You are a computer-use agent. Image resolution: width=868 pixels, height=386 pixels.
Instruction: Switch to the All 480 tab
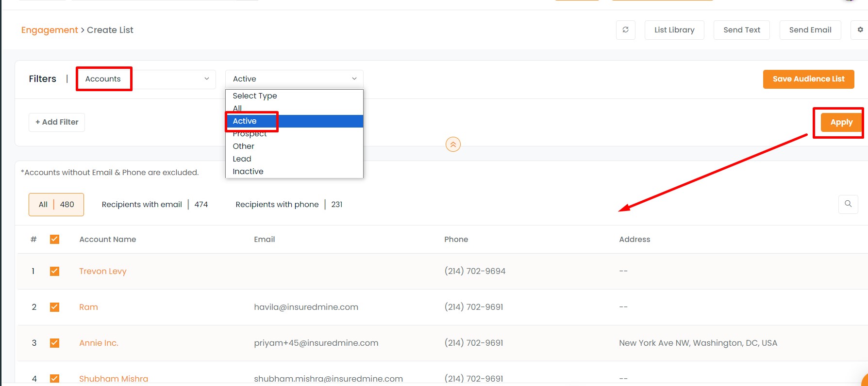(x=56, y=205)
